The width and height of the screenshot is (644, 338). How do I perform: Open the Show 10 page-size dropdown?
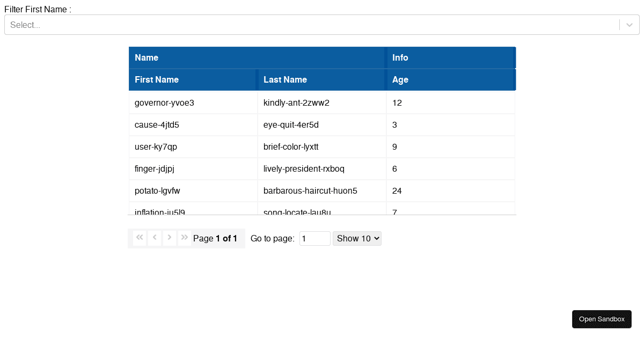357,238
